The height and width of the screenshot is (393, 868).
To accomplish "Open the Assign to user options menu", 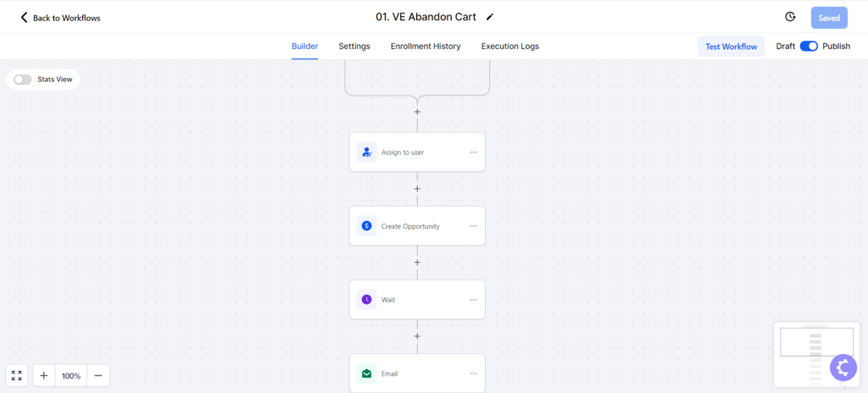I will [x=473, y=152].
